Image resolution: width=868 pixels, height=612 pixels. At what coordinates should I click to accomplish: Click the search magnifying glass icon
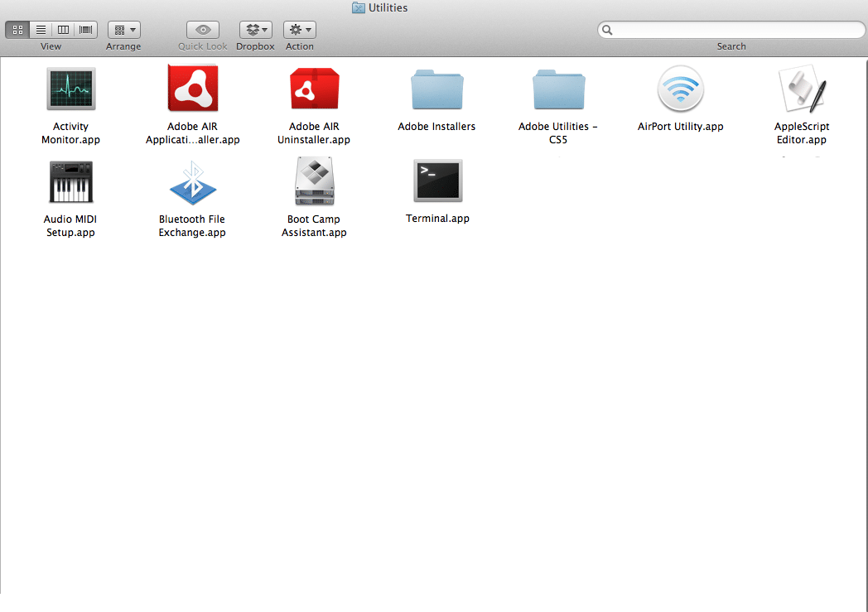607,30
